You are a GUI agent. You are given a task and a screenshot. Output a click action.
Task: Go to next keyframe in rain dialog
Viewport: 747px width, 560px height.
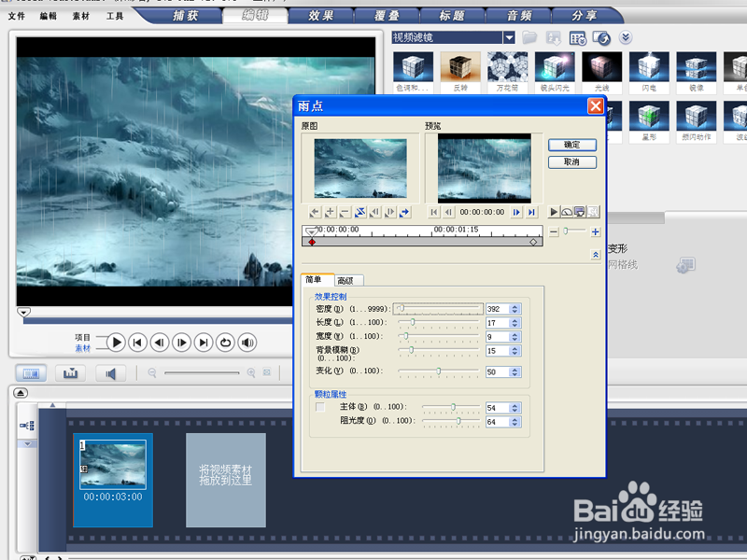tap(404, 213)
